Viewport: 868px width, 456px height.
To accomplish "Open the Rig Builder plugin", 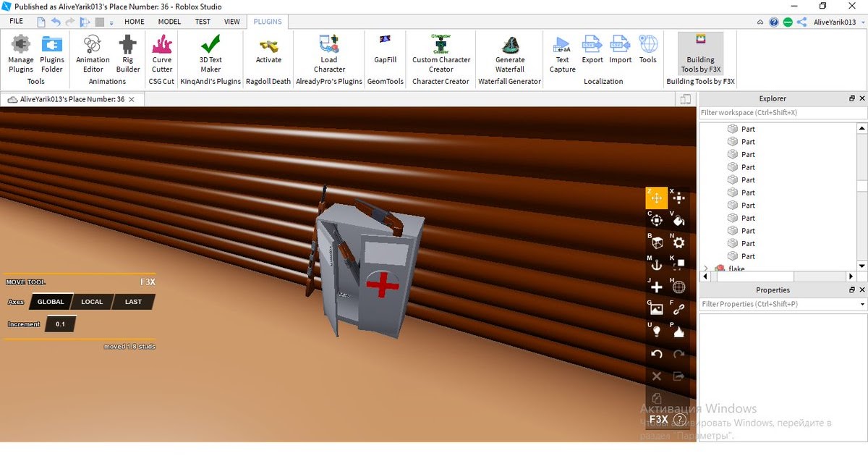I will pos(128,54).
